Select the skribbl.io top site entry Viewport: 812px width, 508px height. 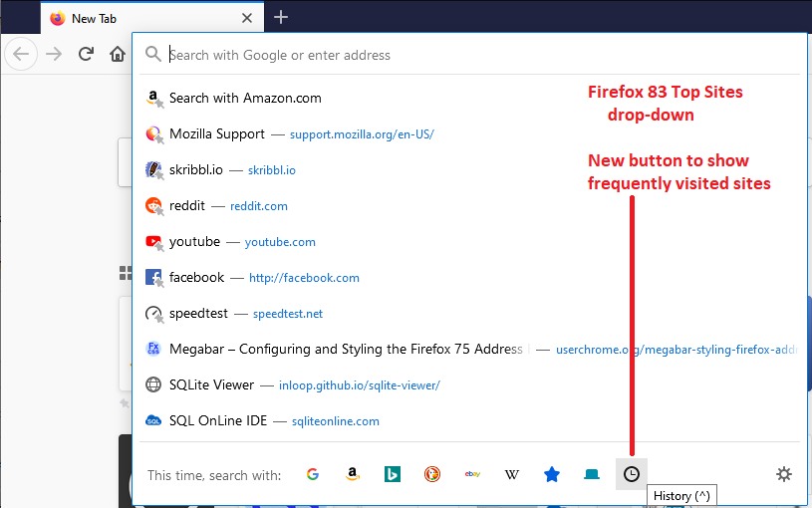coord(469,170)
